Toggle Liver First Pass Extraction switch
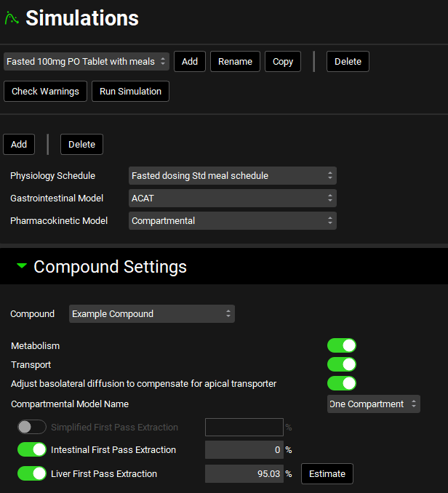The height and width of the screenshot is (493, 448). 32,473
